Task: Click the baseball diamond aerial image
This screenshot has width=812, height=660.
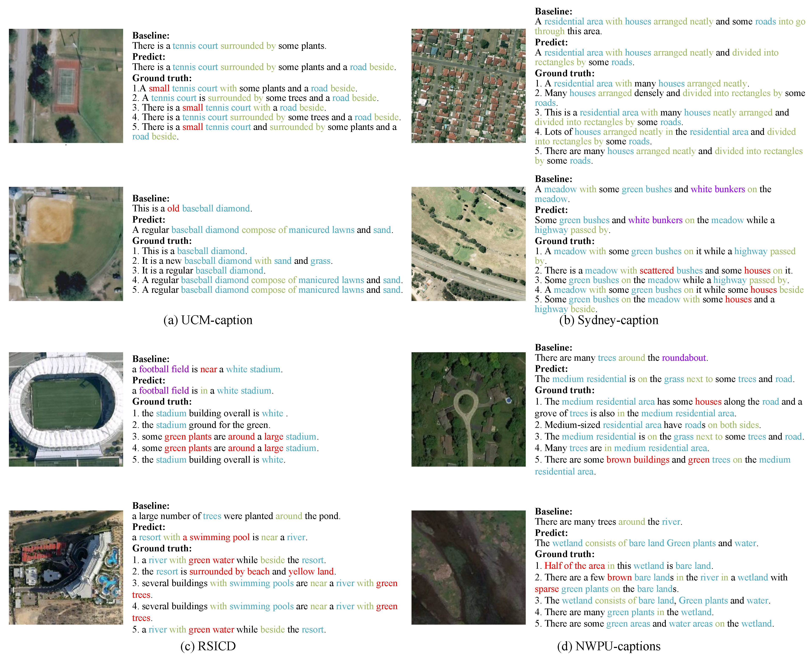Action: [x=66, y=244]
